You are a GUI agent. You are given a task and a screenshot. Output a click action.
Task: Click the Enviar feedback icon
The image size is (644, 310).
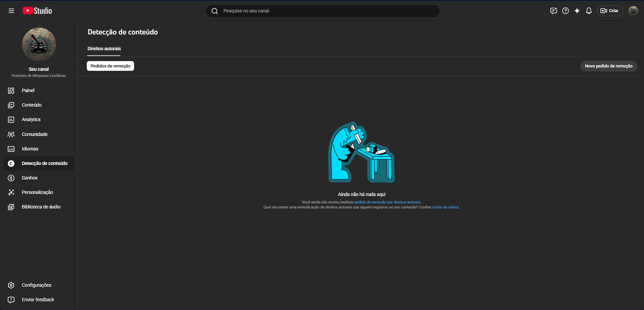[11, 300]
